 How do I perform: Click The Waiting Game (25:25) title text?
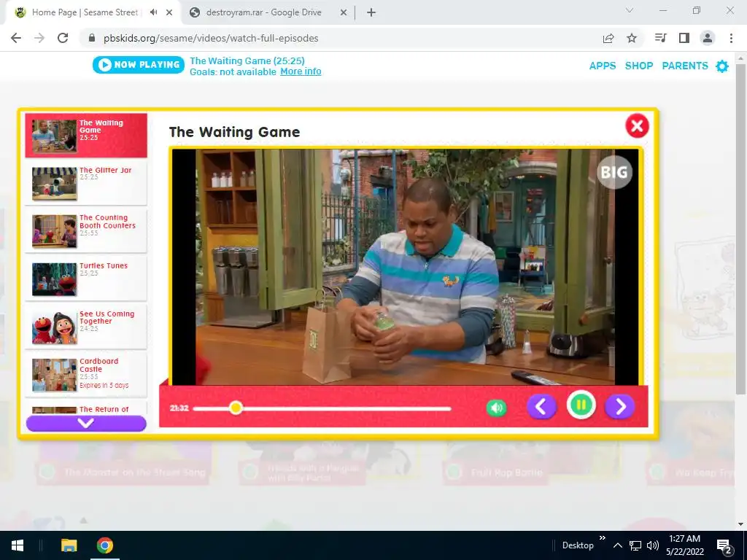[x=247, y=61]
